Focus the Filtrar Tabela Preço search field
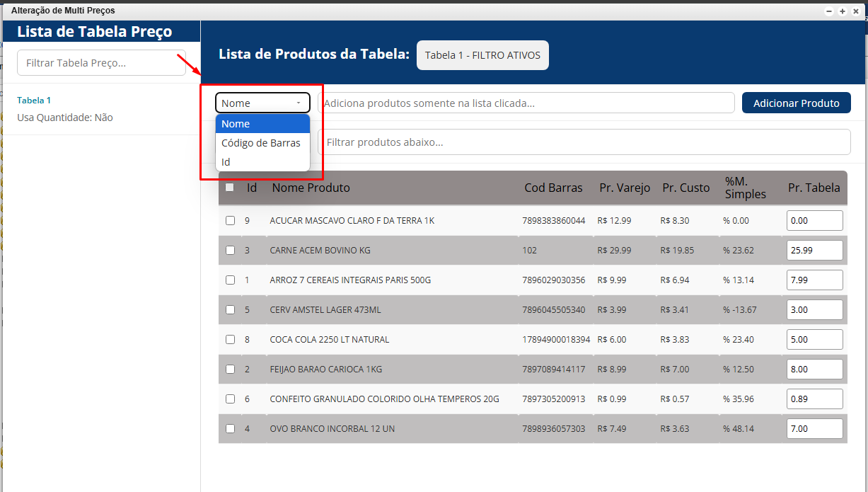Viewport: 868px width, 492px height. click(x=101, y=63)
